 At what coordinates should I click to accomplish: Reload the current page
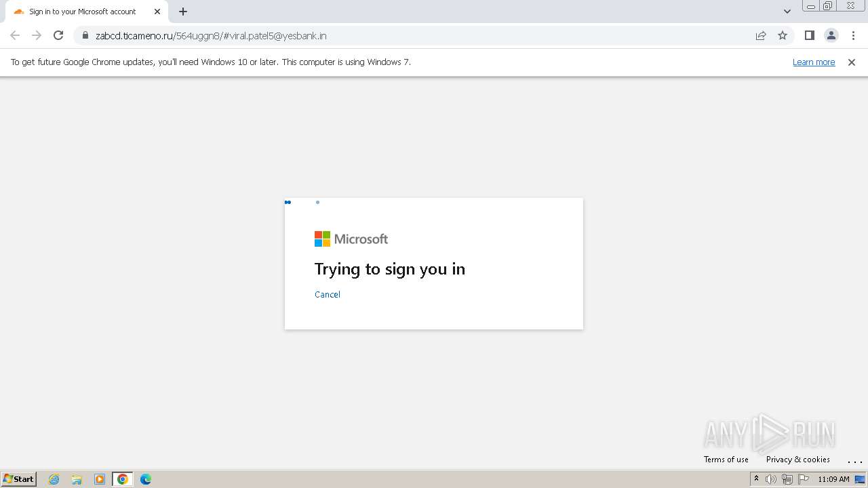pyautogui.click(x=58, y=35)
